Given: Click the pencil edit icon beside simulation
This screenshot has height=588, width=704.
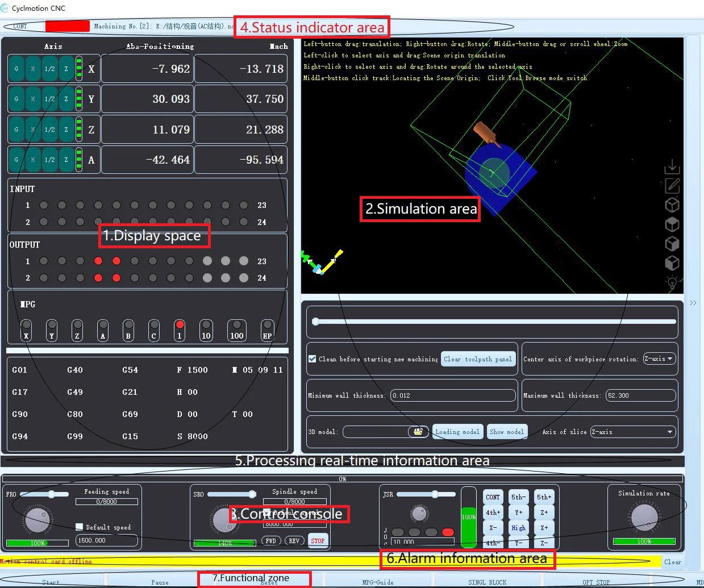Looking at the screenshot, I should [x=672, y=185].
